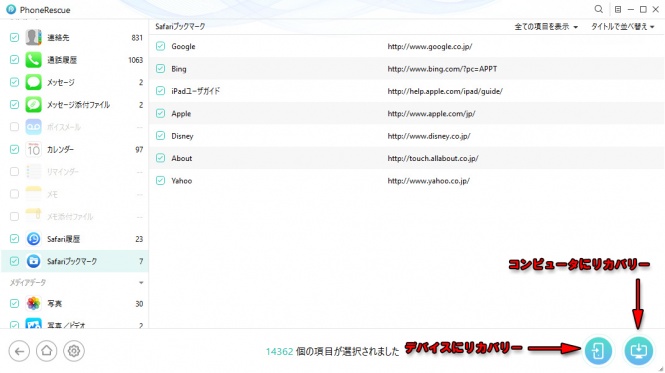The width and height of the screenshot is (665, 373).
Task: Toggle the Yahoo bookmark checkbox
Action: tap(160, 181)
